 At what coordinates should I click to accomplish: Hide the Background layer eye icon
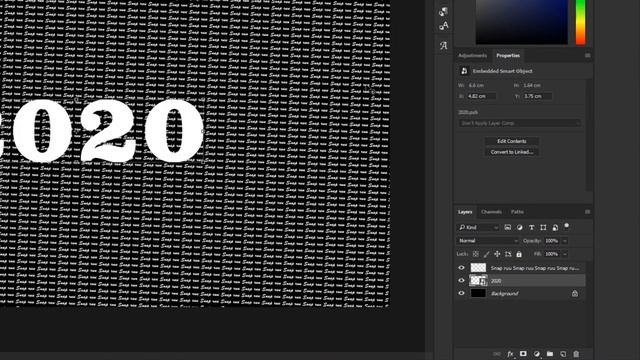461,293
